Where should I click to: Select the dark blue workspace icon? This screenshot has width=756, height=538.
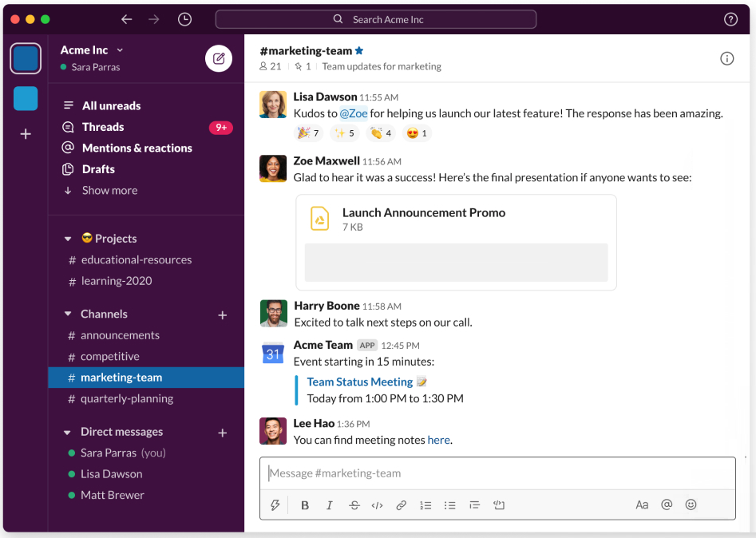pos(26,58)
